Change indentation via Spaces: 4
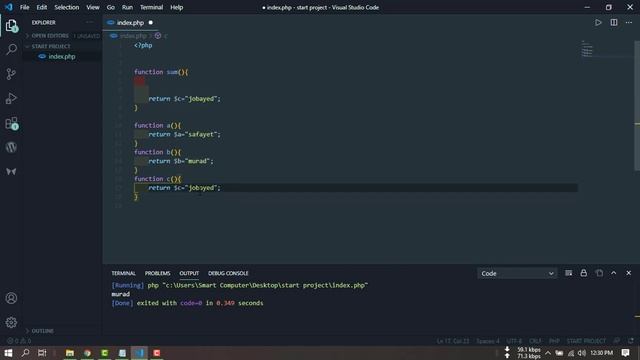This screenshot has height=360, width=640. coord(488,341)
